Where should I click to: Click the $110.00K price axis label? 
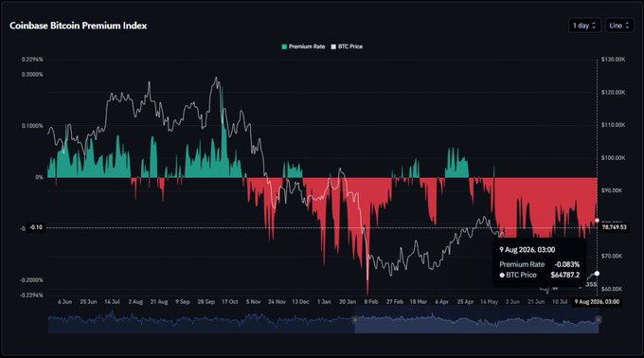[x=613, y=125]
